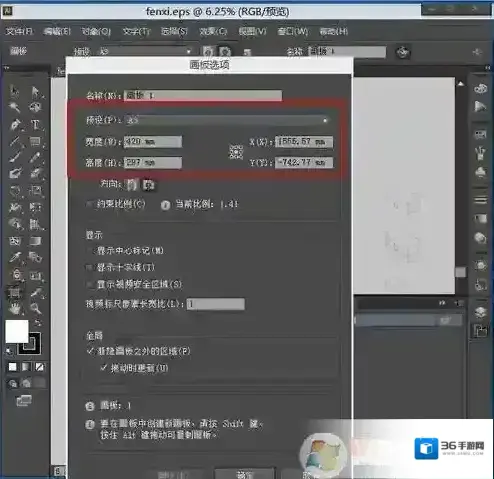Select the Blob Brush tool
This screenshot has height=479, width=494.
pyautogui.click(x=15, y=174)
